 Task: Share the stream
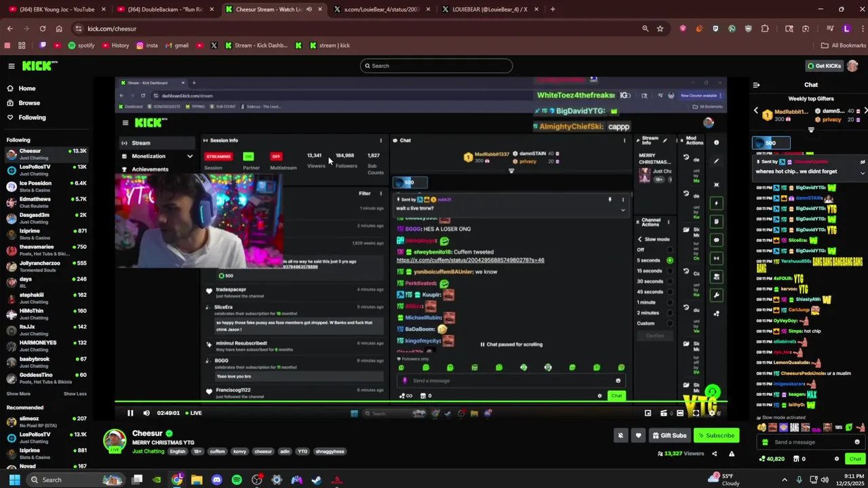click(x=714, y=453)
